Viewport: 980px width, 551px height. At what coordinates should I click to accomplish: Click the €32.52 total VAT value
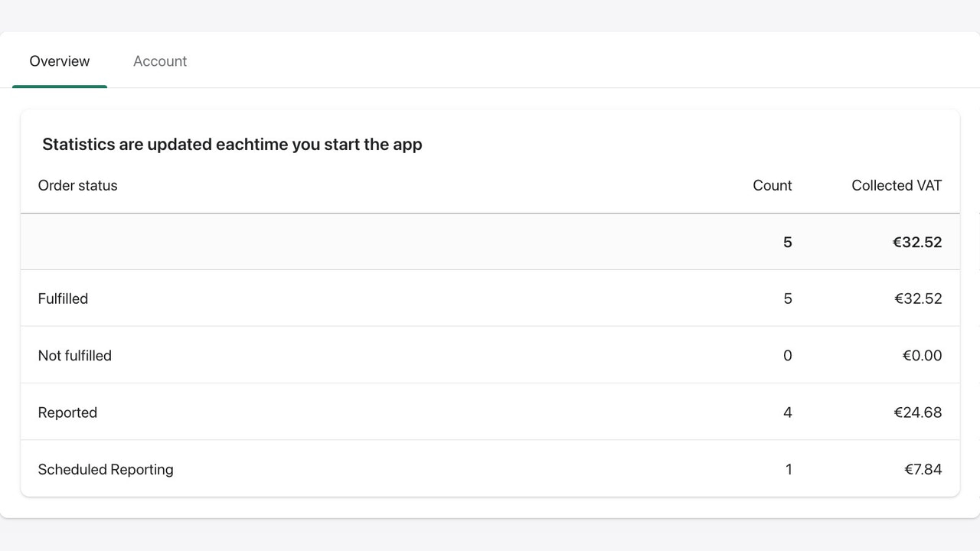point(917,242)
